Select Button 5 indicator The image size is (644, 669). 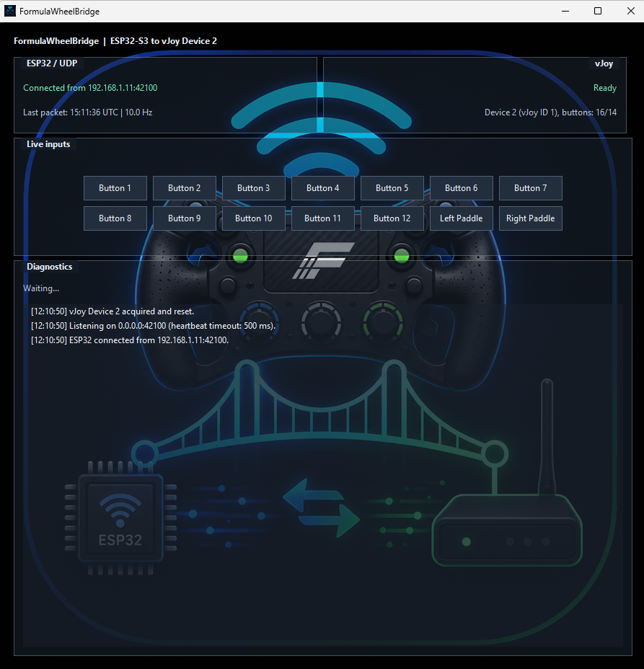click(x=392, y=188)
